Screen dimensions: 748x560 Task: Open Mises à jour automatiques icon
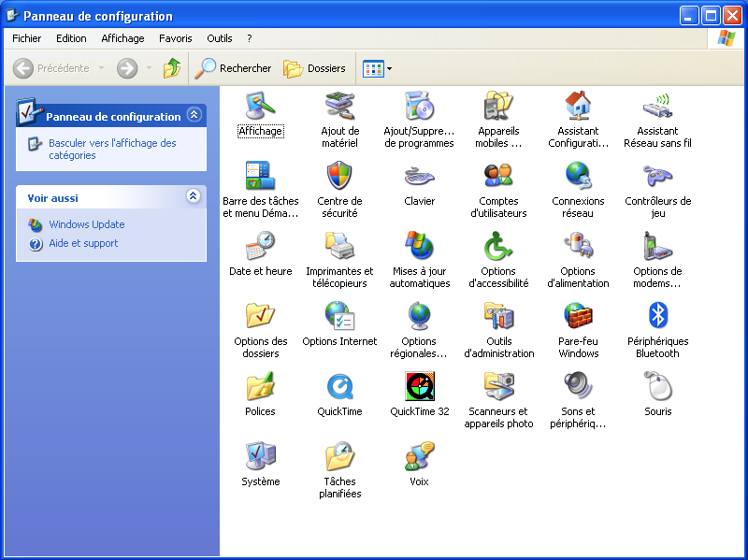pos(419,246)
